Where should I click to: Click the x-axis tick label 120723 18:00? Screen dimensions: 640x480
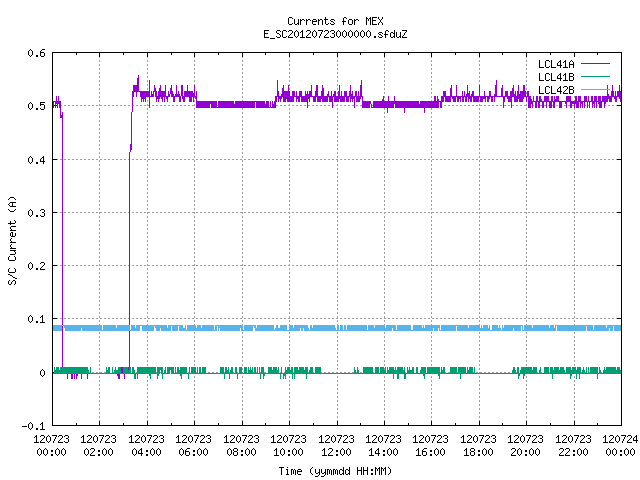click(x=478, y=446)
